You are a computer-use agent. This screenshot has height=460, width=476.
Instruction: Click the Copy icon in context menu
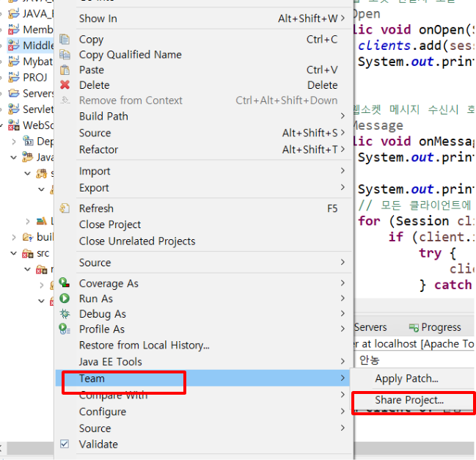coord(65,39)
